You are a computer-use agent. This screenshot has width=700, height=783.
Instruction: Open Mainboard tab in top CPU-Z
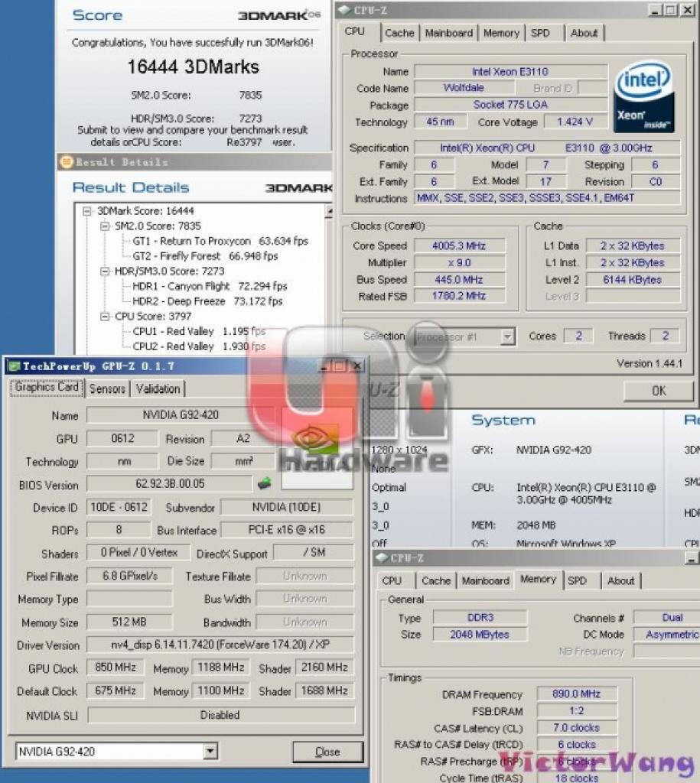tap(448, 33)
